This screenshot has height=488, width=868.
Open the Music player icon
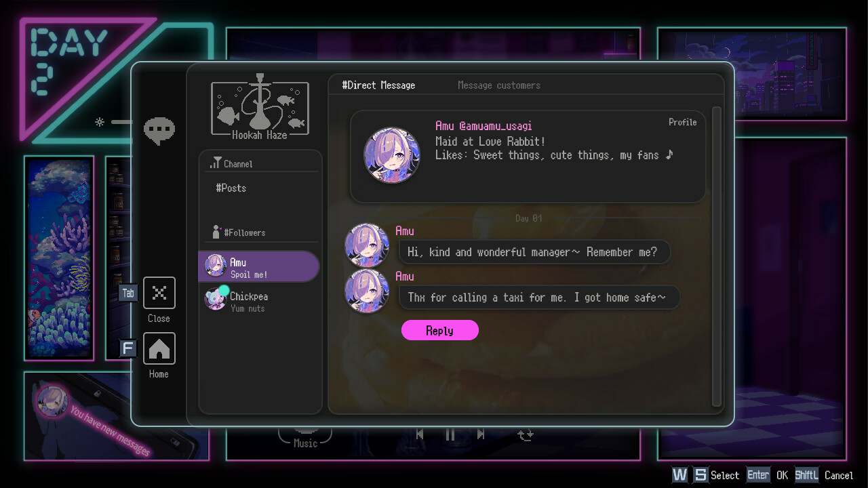click(305, 436)
